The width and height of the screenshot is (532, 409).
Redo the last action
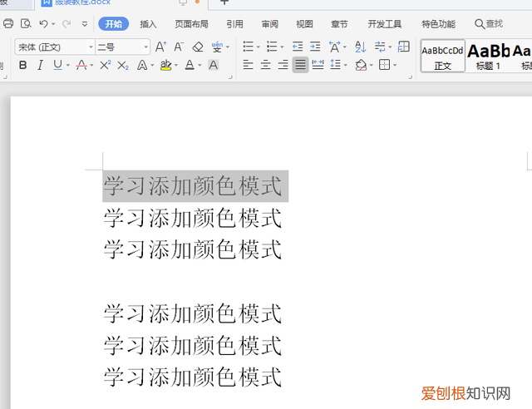pyautogui.click(x=66, y=24)
